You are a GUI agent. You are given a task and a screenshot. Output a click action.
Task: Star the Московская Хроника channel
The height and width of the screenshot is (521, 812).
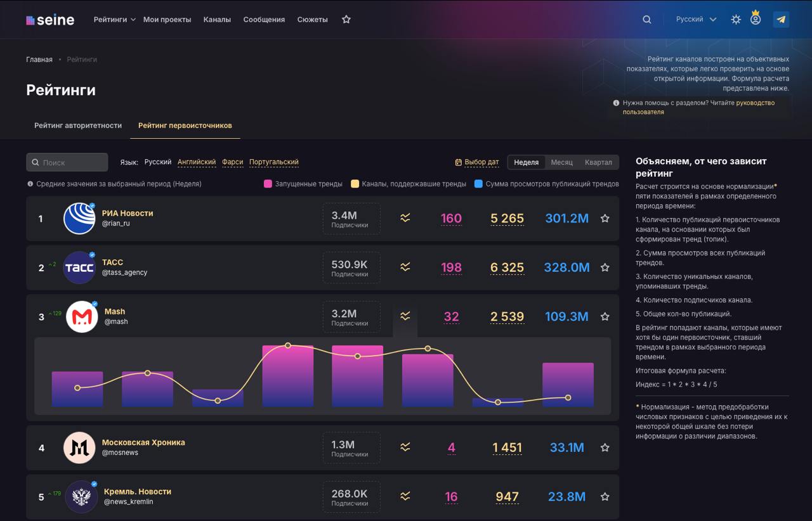tap(605, 447)
